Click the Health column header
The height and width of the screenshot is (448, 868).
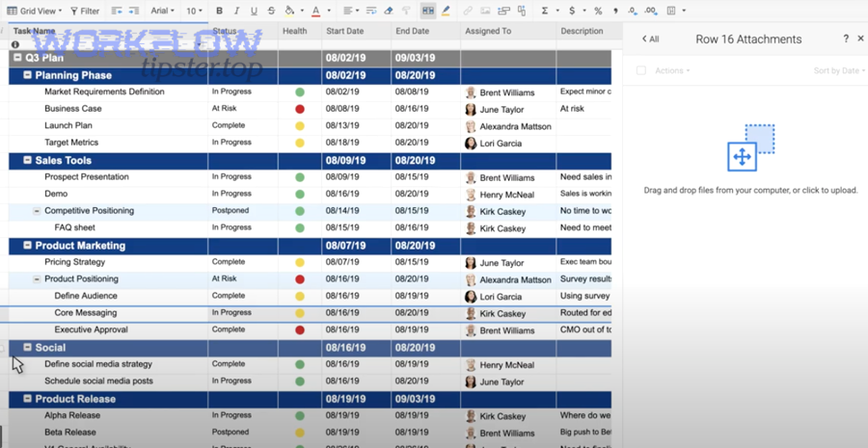(300, 31)
